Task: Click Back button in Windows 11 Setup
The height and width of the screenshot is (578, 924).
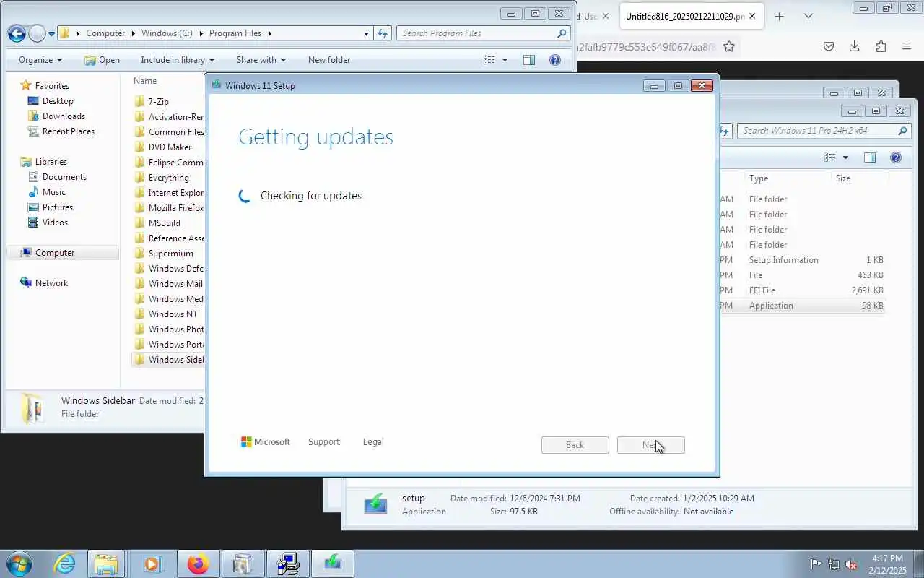Action: point(575,445)
